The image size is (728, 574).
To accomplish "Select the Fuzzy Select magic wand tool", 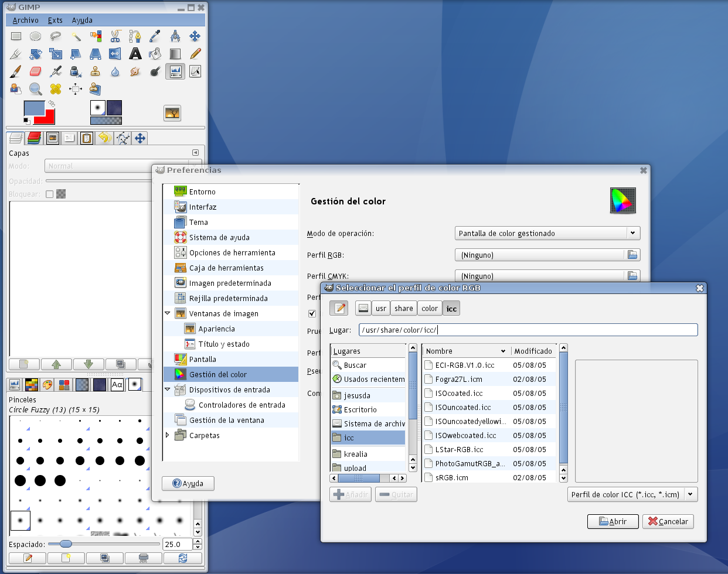I will 76,36.
